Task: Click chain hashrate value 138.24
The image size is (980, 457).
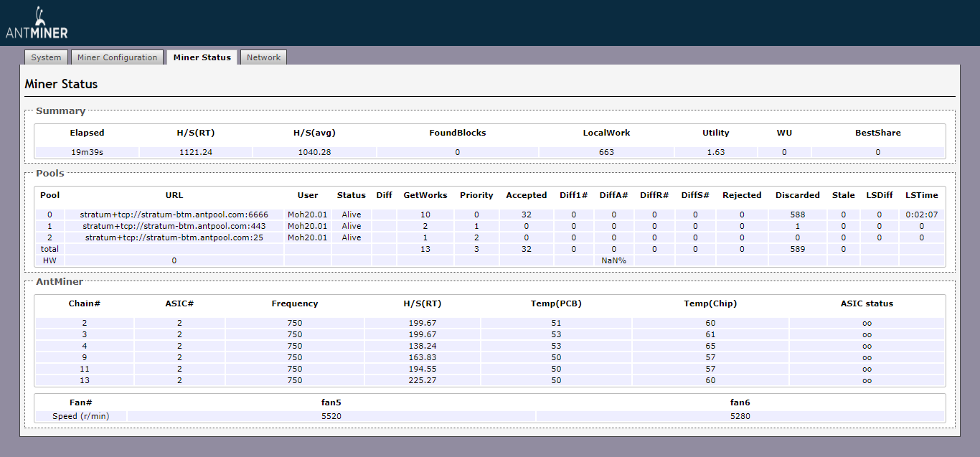Action: pos(423,346)
